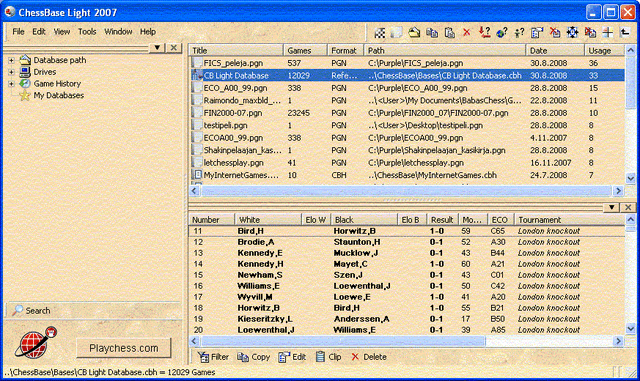Select My Databases in the tree
640x381 pixels.
click(58, 96)
